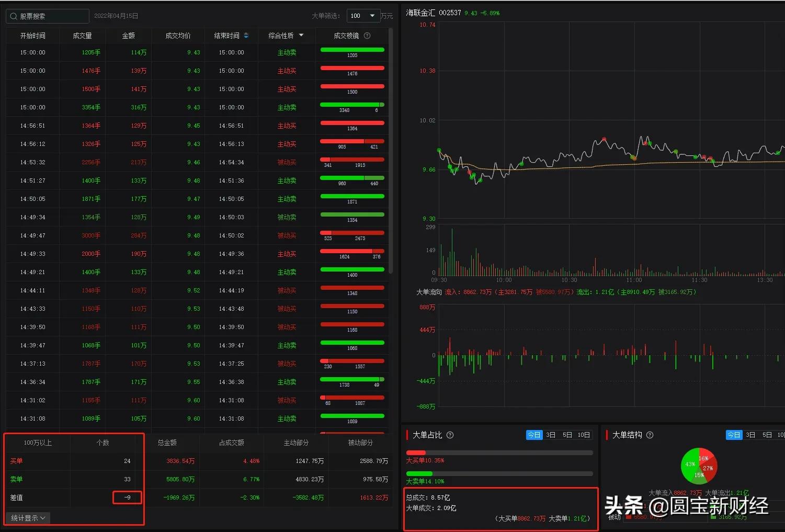Click the 主动部分 statistics column header
This screenshot has width=785, height=532.
pos(296,443)
